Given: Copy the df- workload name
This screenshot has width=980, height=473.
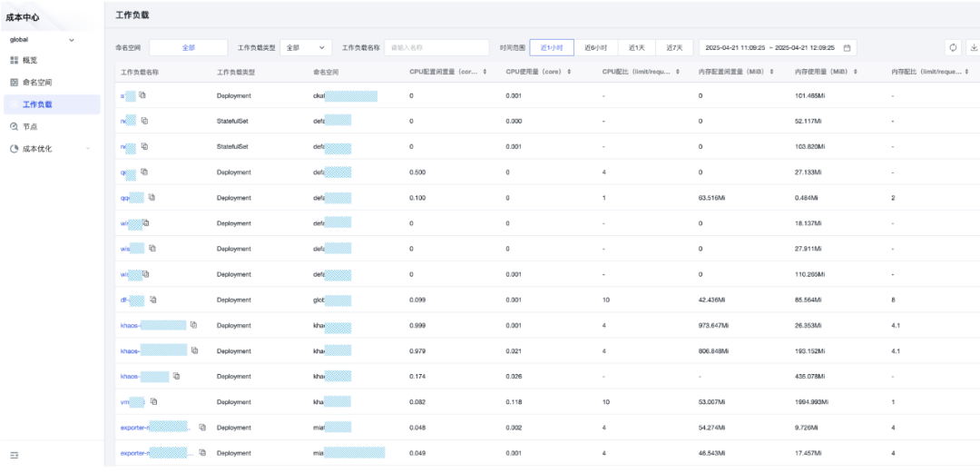Looking at the screenshot, I should [x=153, y=300].
